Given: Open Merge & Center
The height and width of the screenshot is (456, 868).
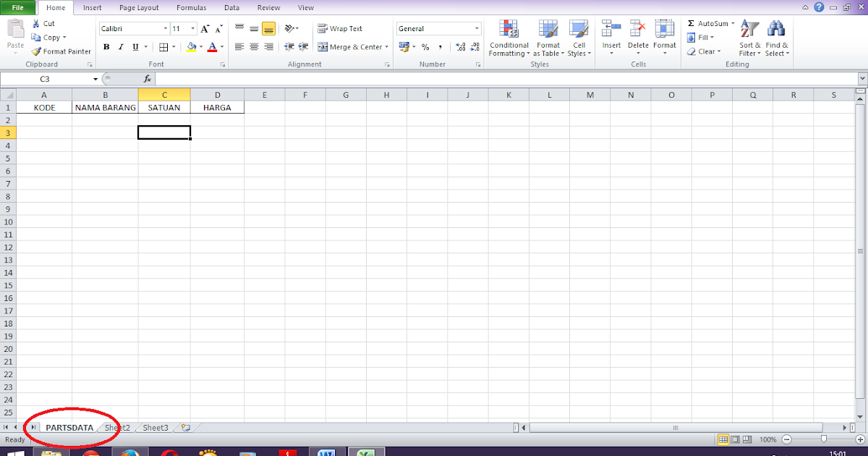Looking at the screenshot, I should (x=352, y=46).
